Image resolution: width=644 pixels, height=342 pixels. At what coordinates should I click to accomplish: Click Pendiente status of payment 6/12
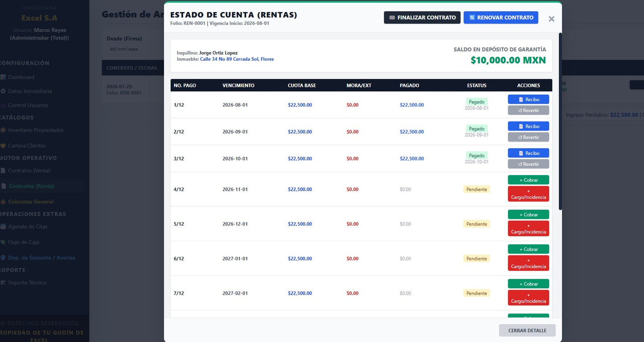(x=476, y=259)
